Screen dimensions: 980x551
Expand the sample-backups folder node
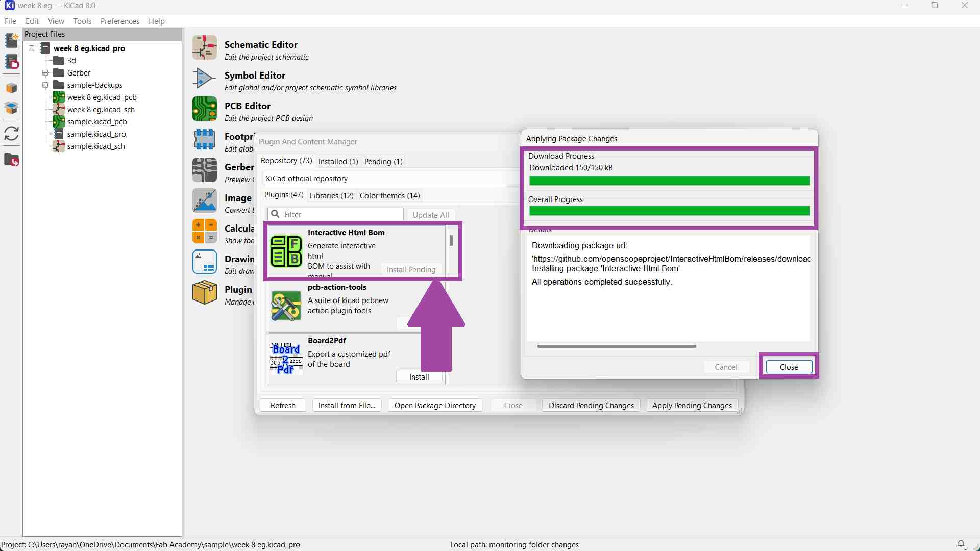coord(45,85)
